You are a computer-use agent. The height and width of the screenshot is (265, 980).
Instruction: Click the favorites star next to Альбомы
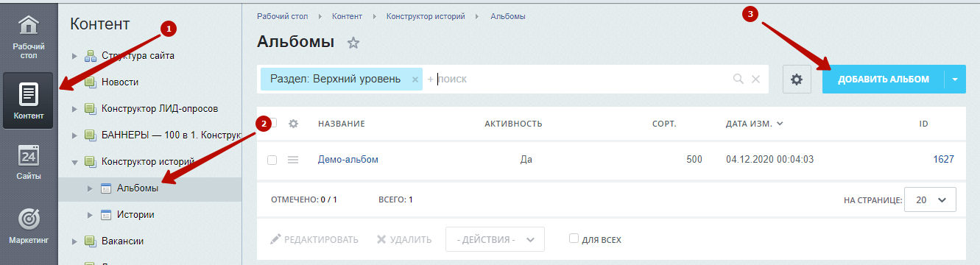pos(353,43)
